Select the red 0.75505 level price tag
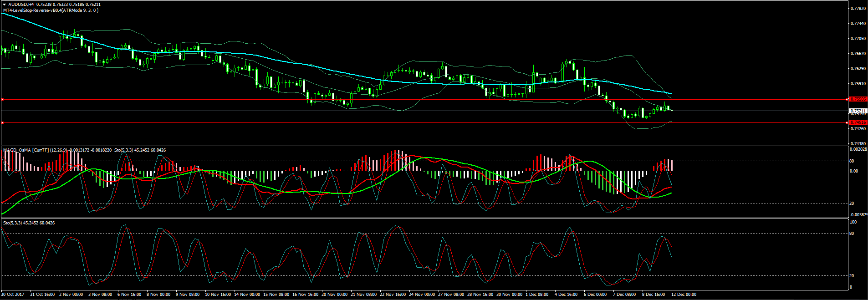Viewport: 868px width, 300px height. pos(858,99)
